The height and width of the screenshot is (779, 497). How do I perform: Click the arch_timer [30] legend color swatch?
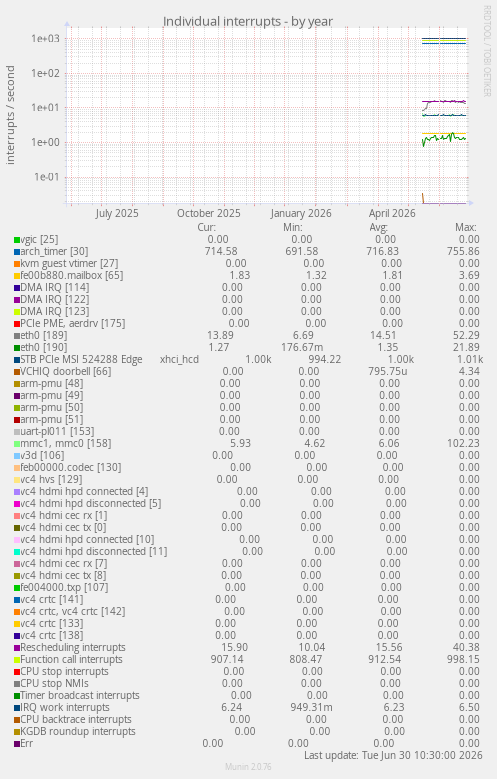(17, 252)
